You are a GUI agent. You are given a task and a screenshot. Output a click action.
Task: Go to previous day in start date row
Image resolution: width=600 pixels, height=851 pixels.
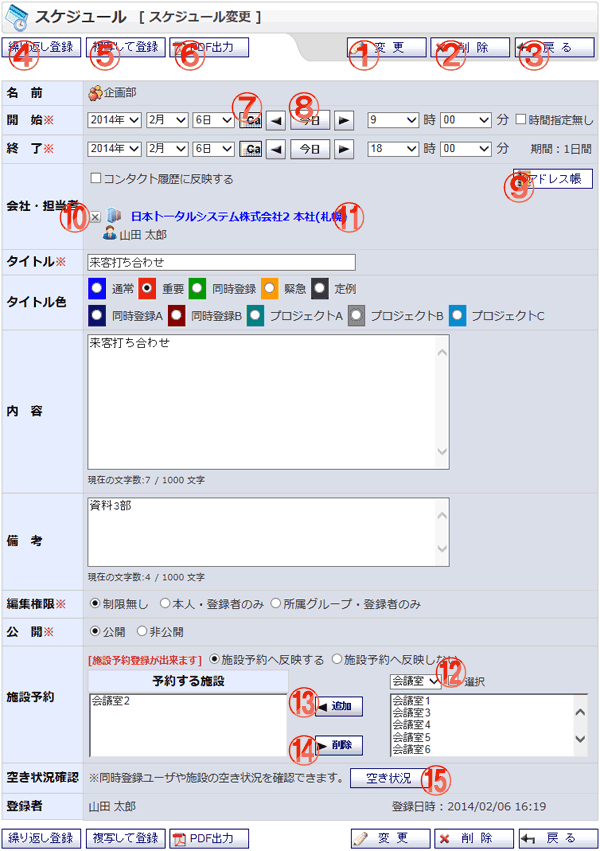coord(276,120)
